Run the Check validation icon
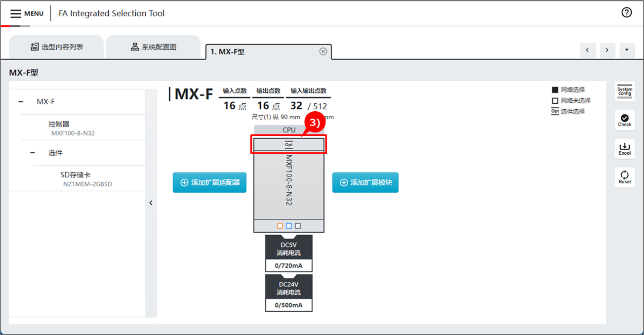644x335 pixels. tap(624, 120)
